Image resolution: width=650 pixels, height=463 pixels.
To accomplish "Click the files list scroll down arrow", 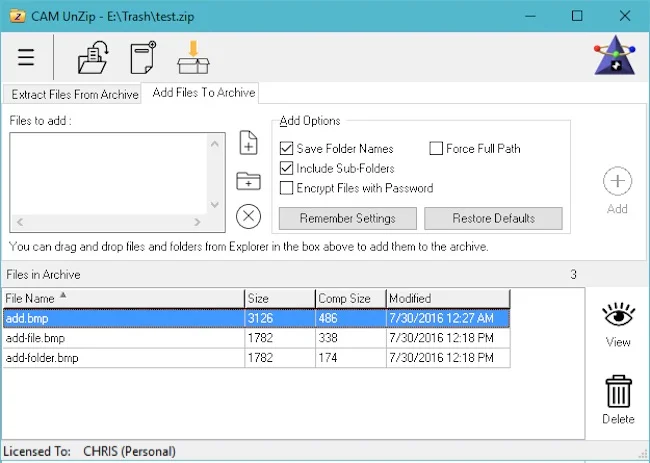I will tap(215, 204).
